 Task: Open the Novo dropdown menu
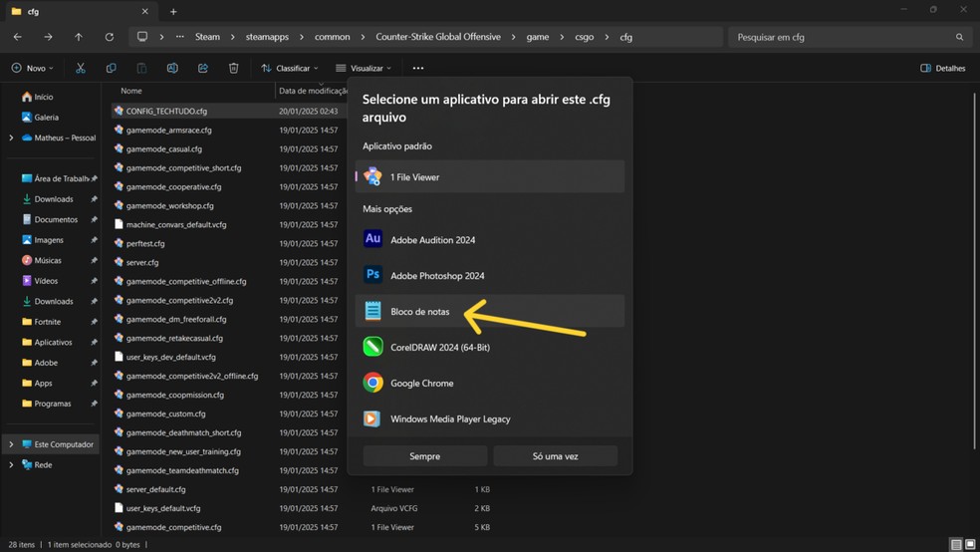pyautogui.click(x=33, y=69)
